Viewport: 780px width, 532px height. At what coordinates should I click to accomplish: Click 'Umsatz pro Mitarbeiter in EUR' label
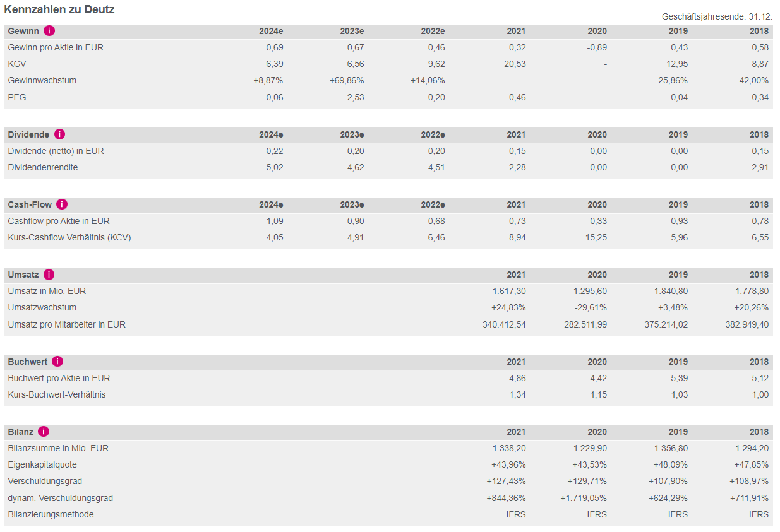pos(67,324)
